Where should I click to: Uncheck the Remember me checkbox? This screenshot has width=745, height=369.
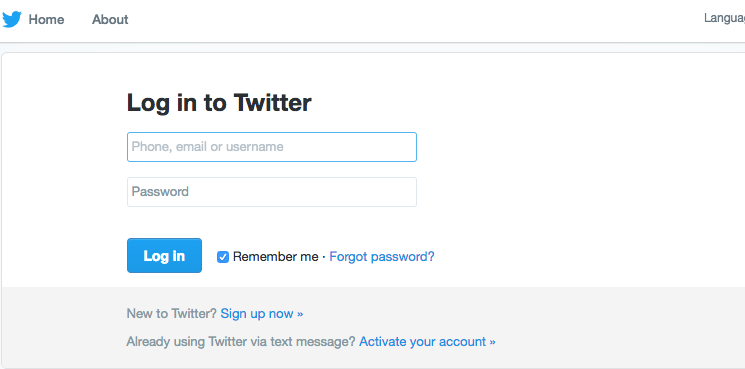click(223, 257)
